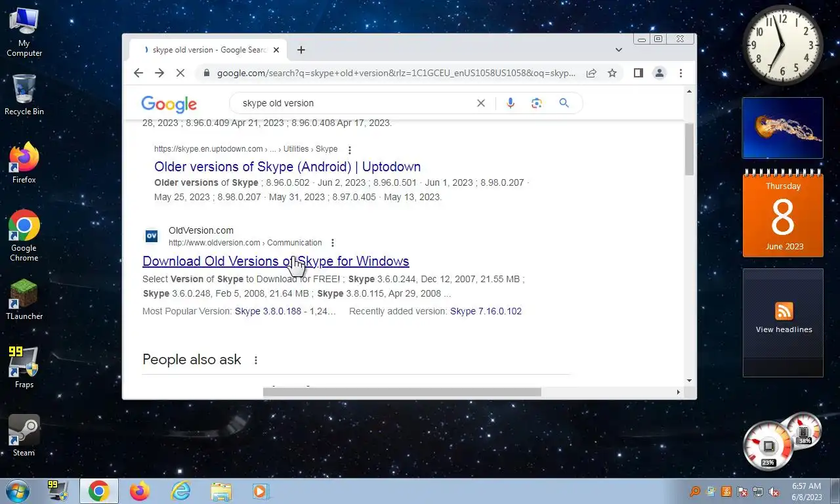This screenshot has width=840, height=504.
Task: Click the scroll down arrow of the page
Action: pos(689,380)
